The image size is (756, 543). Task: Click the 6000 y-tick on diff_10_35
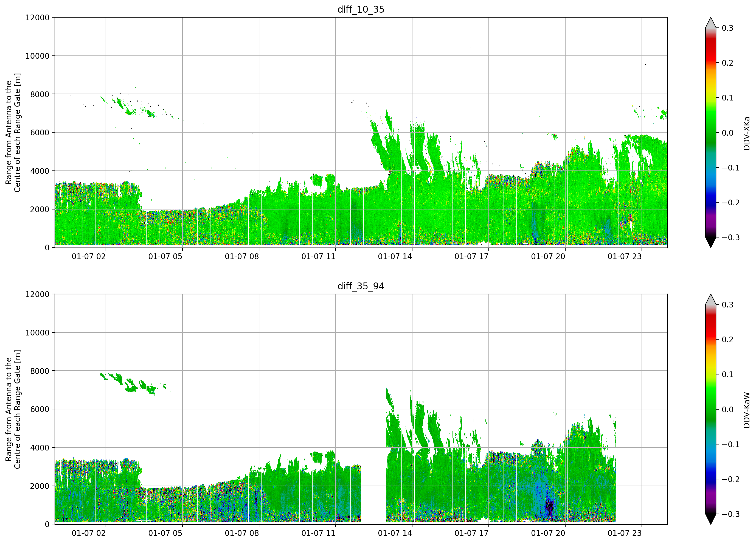click(40, 132)
